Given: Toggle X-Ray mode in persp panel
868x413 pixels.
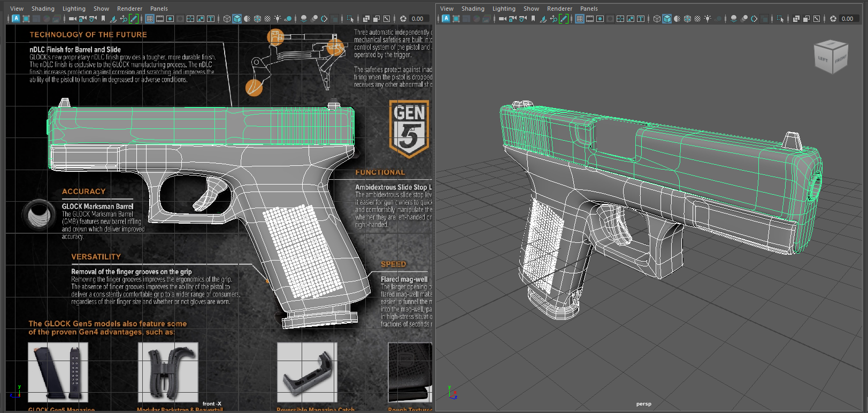Looking at the screenshot, I should 796,19.
